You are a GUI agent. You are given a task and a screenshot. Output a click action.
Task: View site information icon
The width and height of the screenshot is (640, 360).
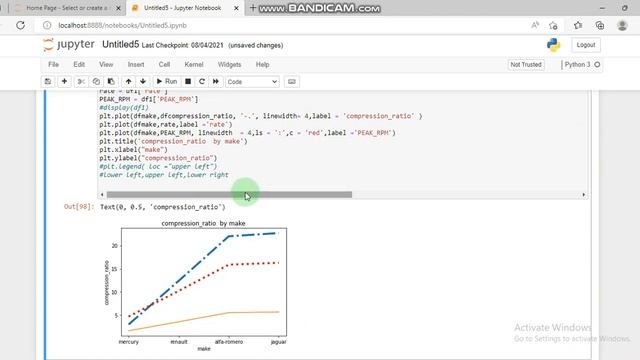(x=47, y=25)
